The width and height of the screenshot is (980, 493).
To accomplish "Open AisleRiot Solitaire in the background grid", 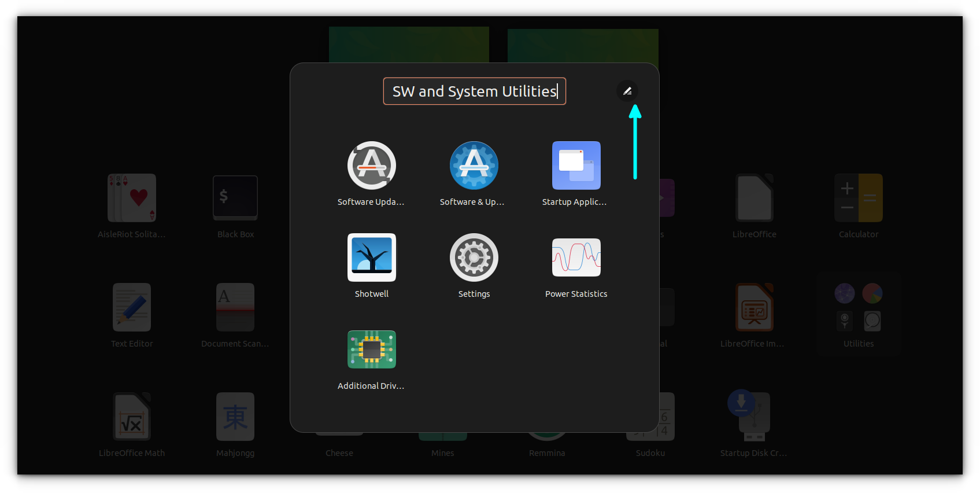I will click(x=132, y=198).
